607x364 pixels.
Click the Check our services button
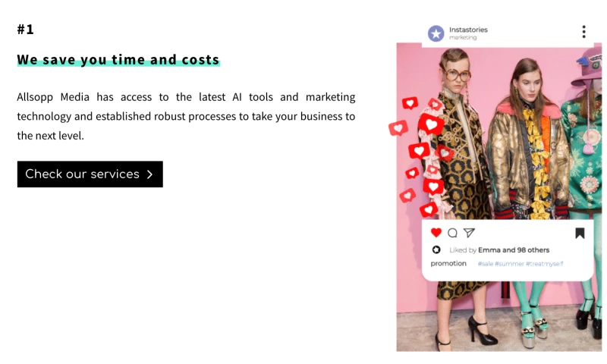(x=90, y=174)
